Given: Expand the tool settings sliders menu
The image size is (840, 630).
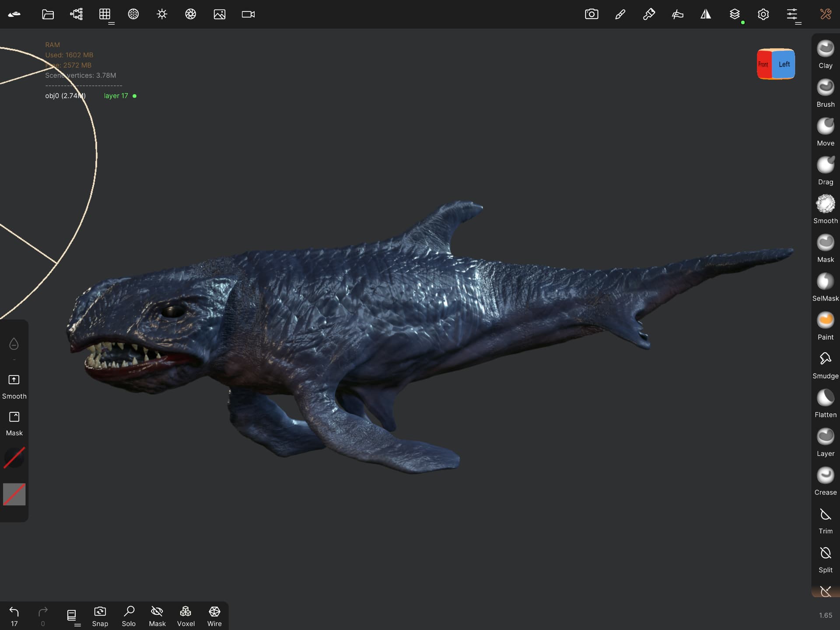Looking at the screenshot, I should pyautogui.click(x=792, y=14).
